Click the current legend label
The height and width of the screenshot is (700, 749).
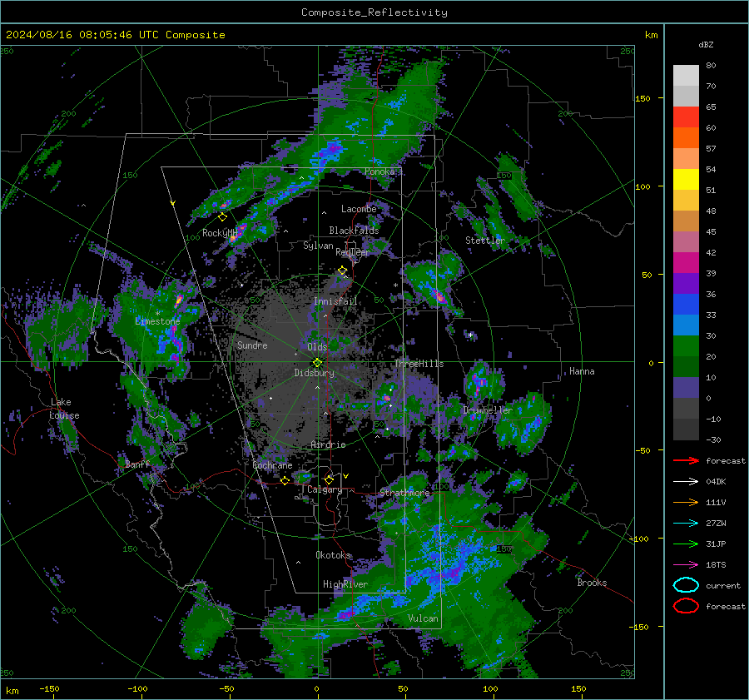pos(723,586)
